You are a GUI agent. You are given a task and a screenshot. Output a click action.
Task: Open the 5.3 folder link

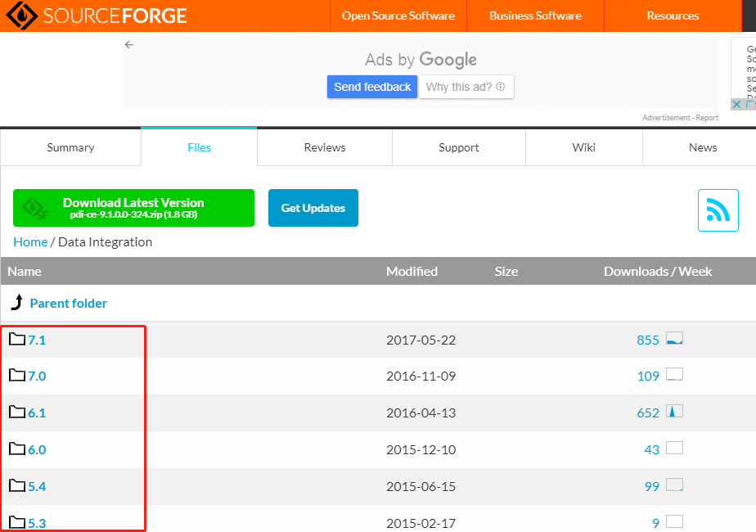pos(37,523)
